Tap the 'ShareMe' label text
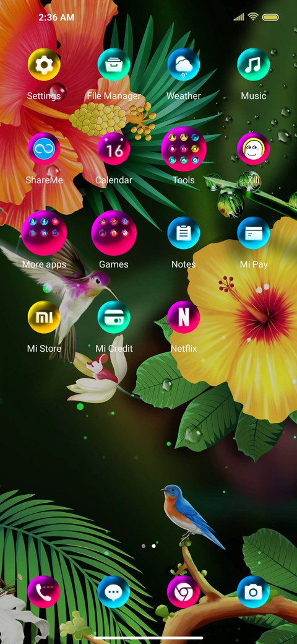 [x=44, y=180]
